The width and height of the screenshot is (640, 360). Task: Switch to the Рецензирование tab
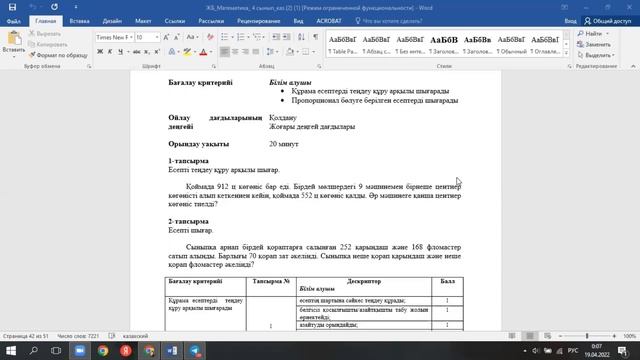tap(258, 21)
